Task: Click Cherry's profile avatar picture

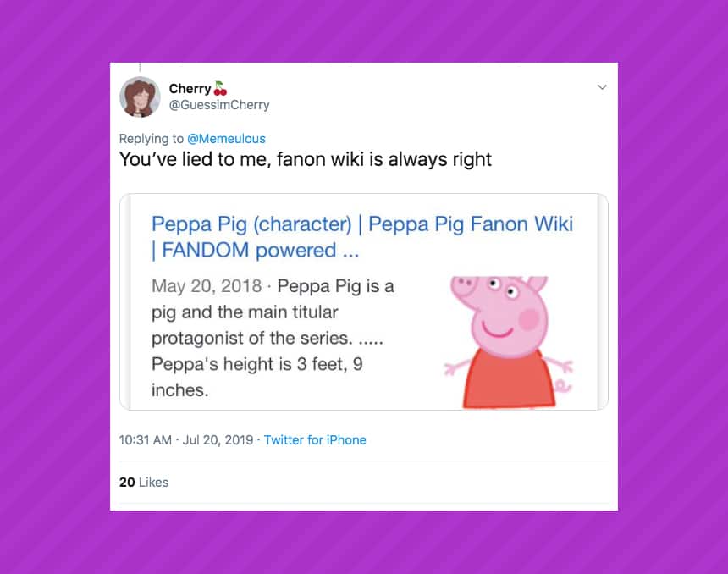Action: click(x=140, y=97)
